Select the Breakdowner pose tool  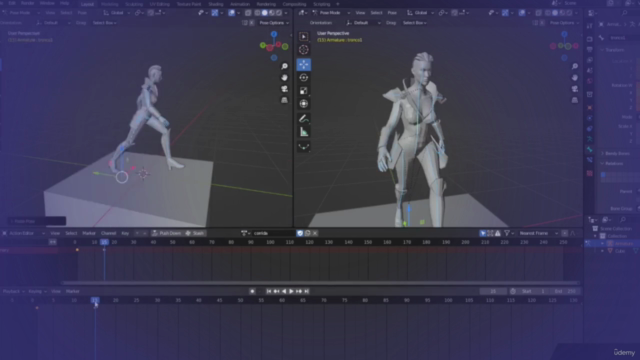[304, 147]
